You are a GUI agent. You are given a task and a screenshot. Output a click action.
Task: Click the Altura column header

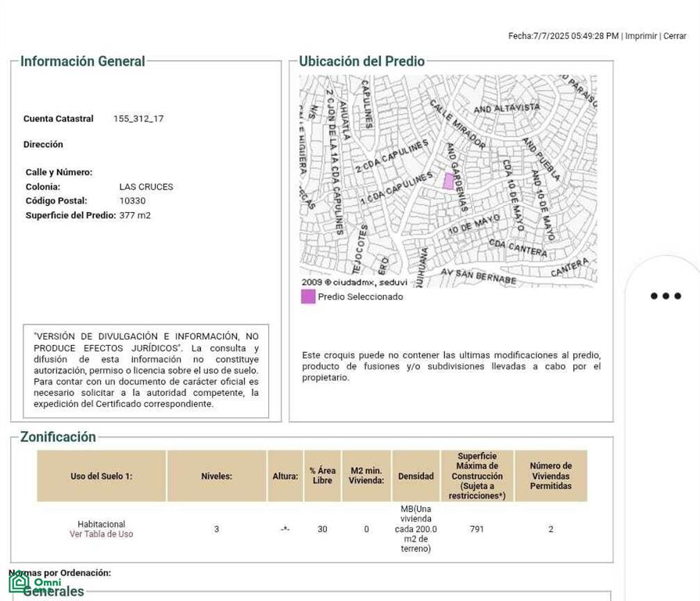tap(285, 476)
